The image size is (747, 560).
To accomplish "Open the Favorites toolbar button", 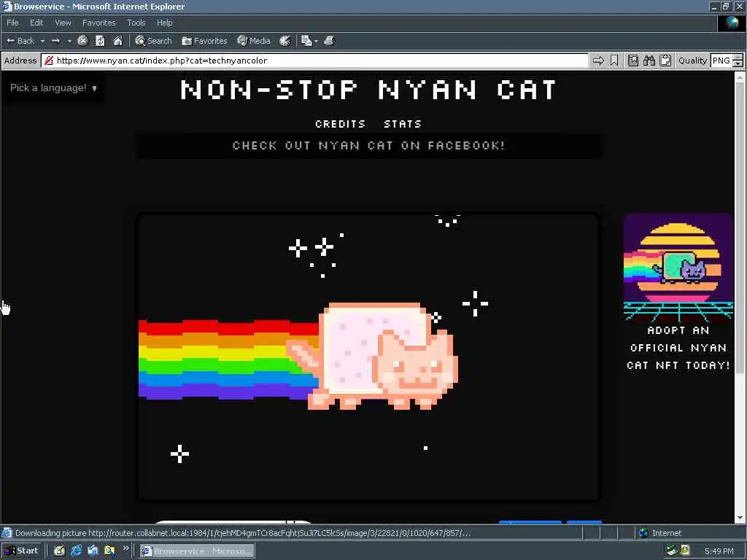I will (205, 41).
